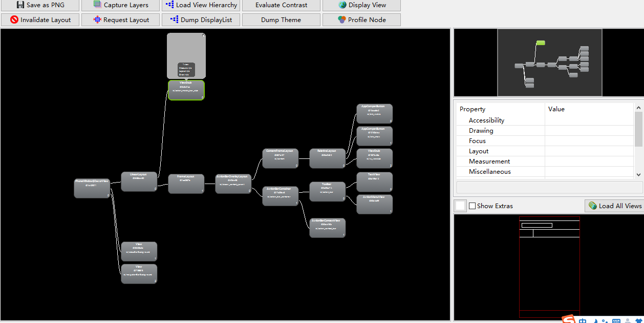Viewport: 644px width, 323px height.
Task: Expand the Miscellaneous property group
Action: [490, 172]
